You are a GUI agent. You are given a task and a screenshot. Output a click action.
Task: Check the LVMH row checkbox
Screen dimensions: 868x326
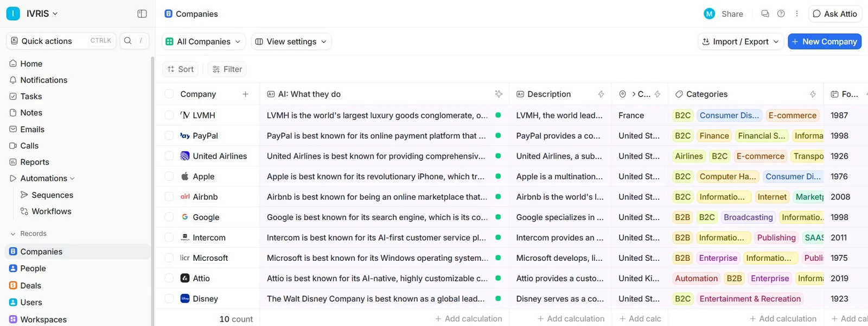pos(169,115)
